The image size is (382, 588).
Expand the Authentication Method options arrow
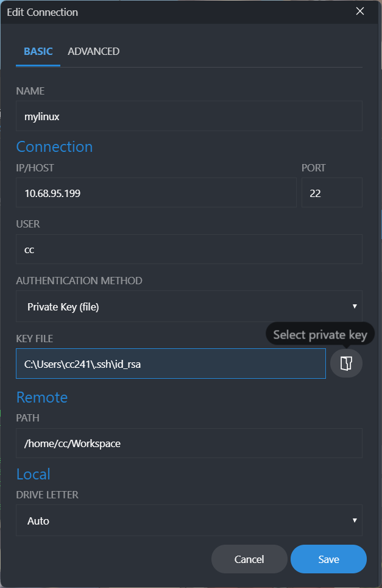tap(355, 306)
